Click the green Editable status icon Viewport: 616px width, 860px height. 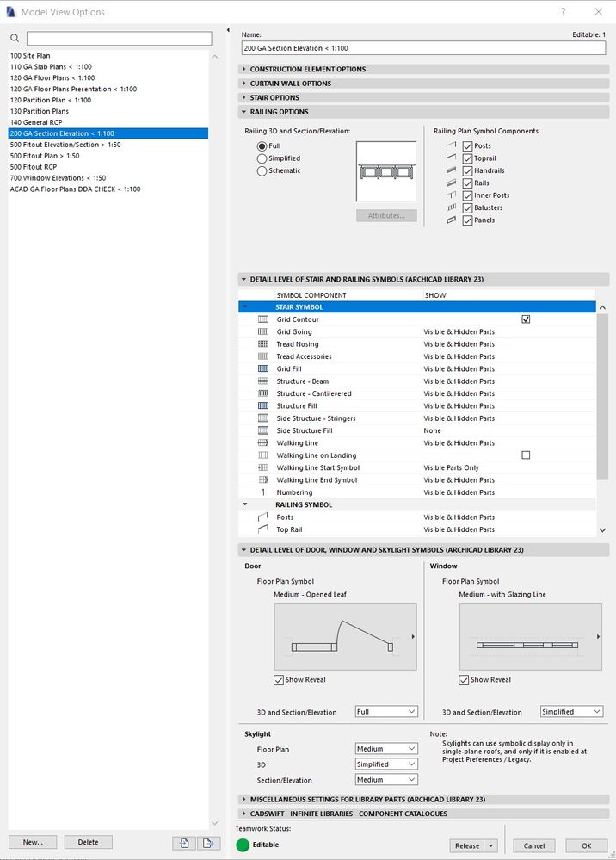point(243,845)
